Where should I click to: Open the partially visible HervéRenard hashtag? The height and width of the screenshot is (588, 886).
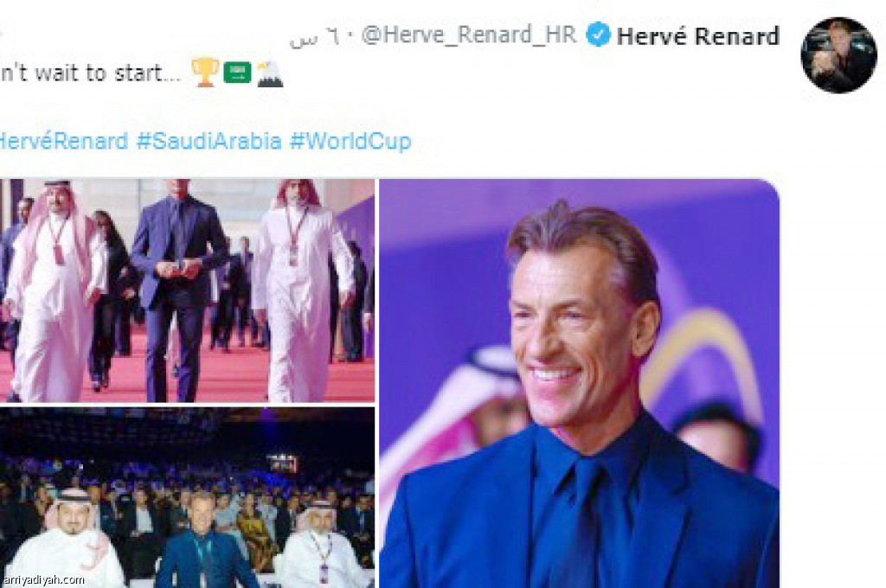(x=64, y=141)
